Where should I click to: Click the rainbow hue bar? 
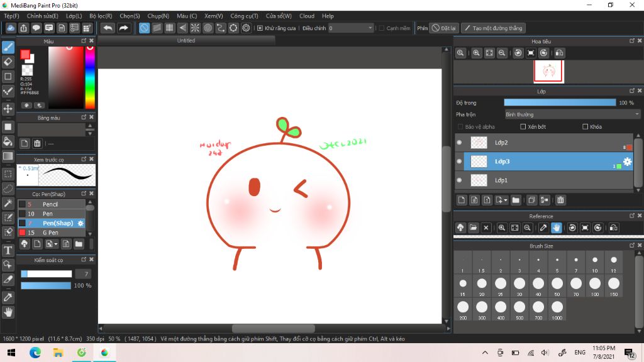tap(90, 77)
